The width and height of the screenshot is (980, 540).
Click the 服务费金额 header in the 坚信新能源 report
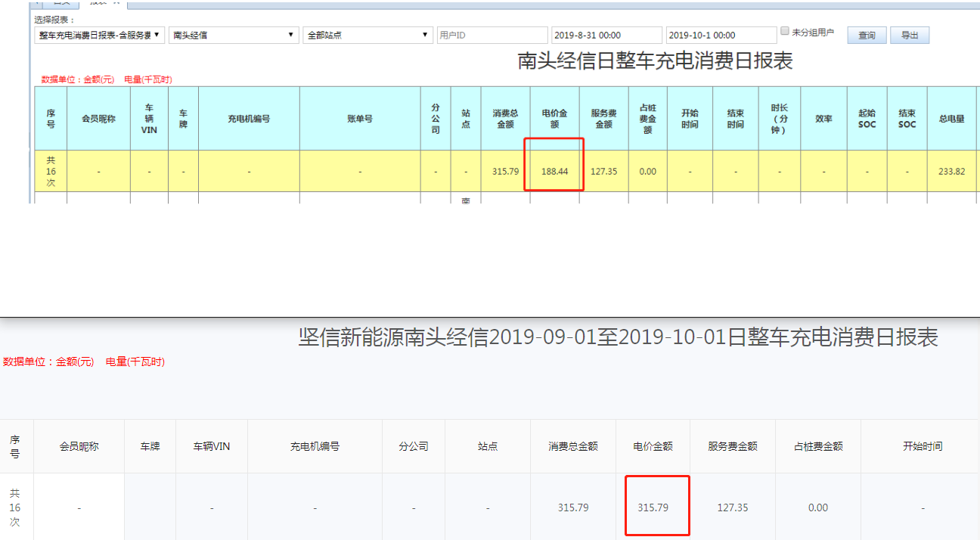(733, 446)
